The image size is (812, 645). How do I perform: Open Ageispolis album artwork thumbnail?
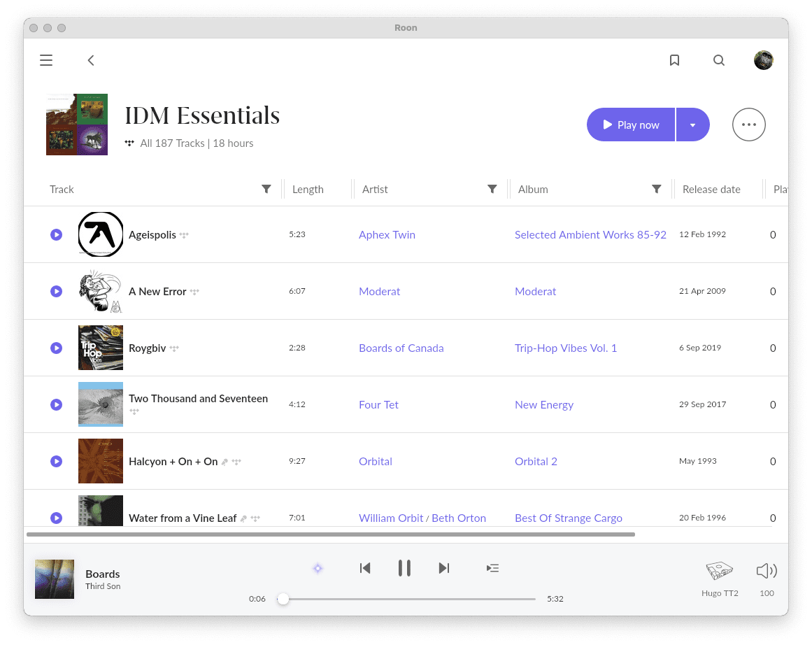(101, 234)
